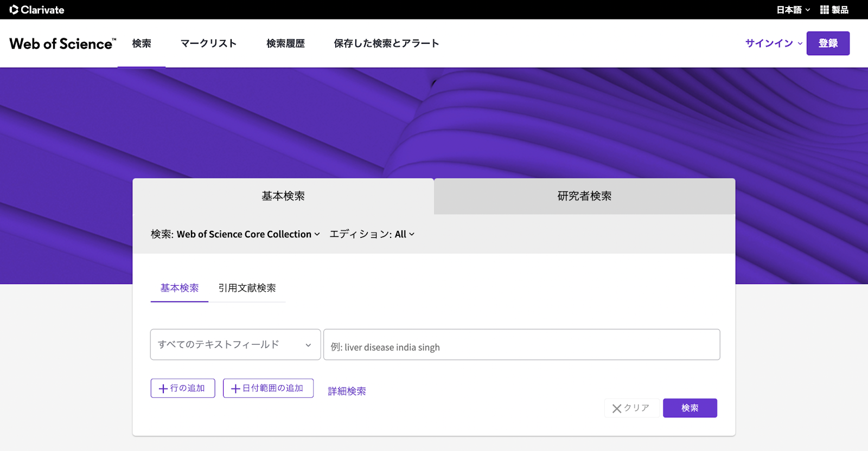The height and width of the screenshot is (451, 868).
Task: Go to 検索履歴 in the navigation
Action: [285, 43]
